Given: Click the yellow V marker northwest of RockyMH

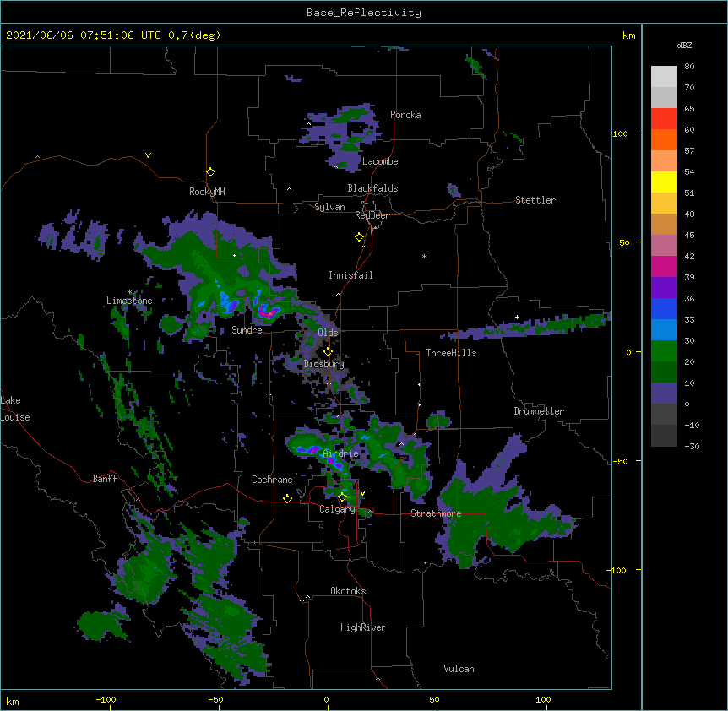Looking at the screenshot, I should point(148,155).
